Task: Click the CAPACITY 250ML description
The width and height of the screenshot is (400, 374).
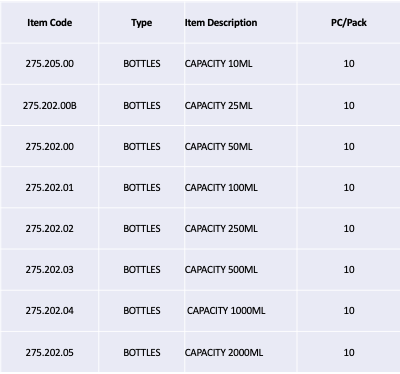Action: tap(221, 229)
